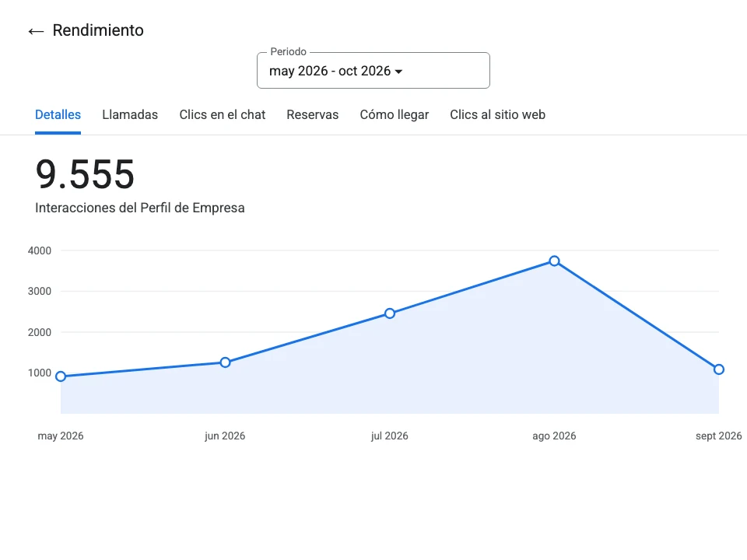Image resolution: width=747 pixels, height=560 pixels.
Task: Switch to the Llamadas tab
Action: [130, 115]
